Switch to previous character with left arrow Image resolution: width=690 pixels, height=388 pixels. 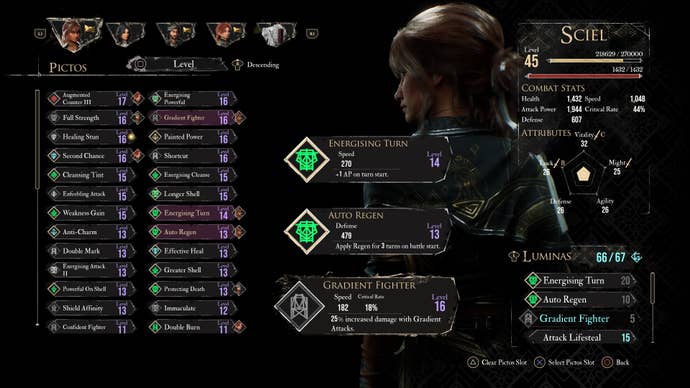point(40,33)
